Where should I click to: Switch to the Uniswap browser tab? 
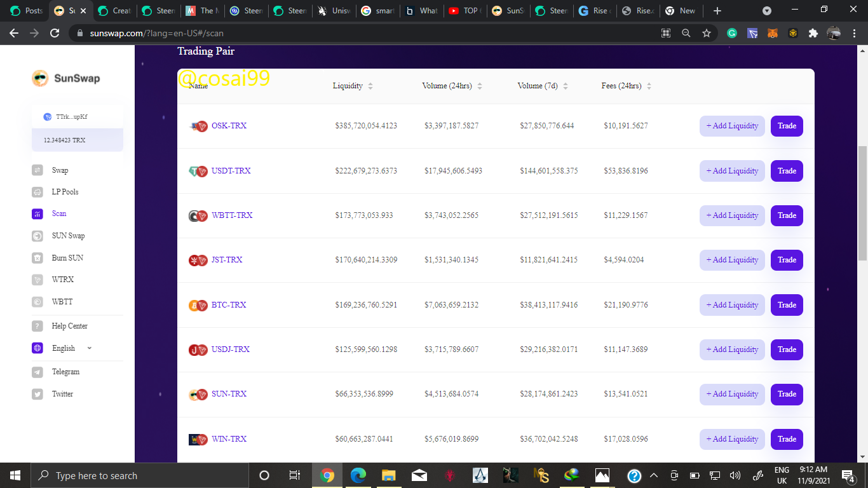[334, 11]
